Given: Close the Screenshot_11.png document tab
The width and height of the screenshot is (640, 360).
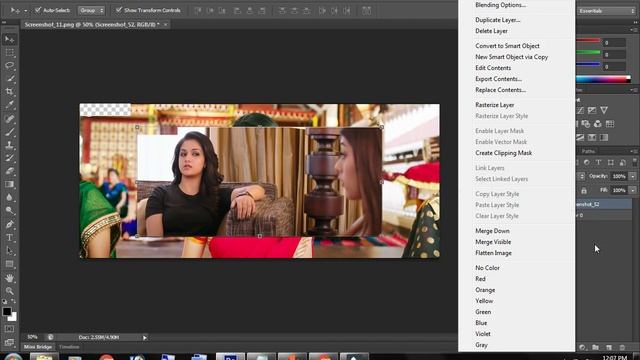Looking at the screenshot, I should (x=165, y=24).
